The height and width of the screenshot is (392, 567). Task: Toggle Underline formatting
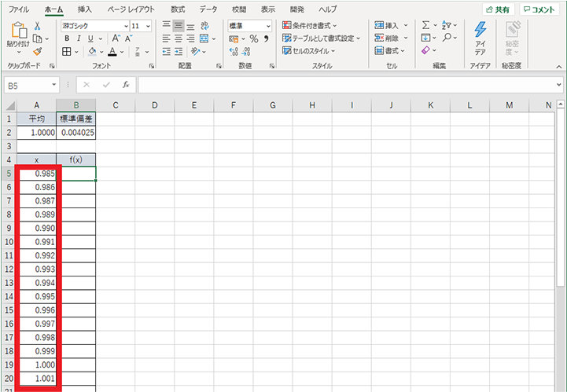[90, 38]
